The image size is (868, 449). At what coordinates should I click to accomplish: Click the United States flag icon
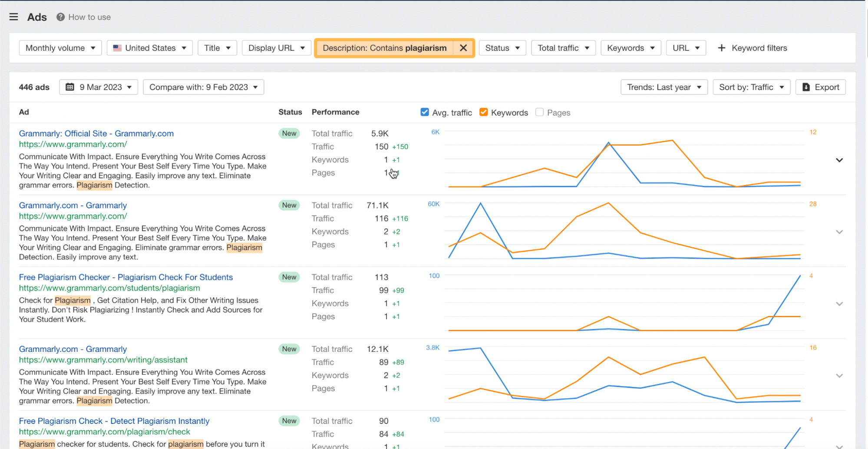tap(117, 48)
